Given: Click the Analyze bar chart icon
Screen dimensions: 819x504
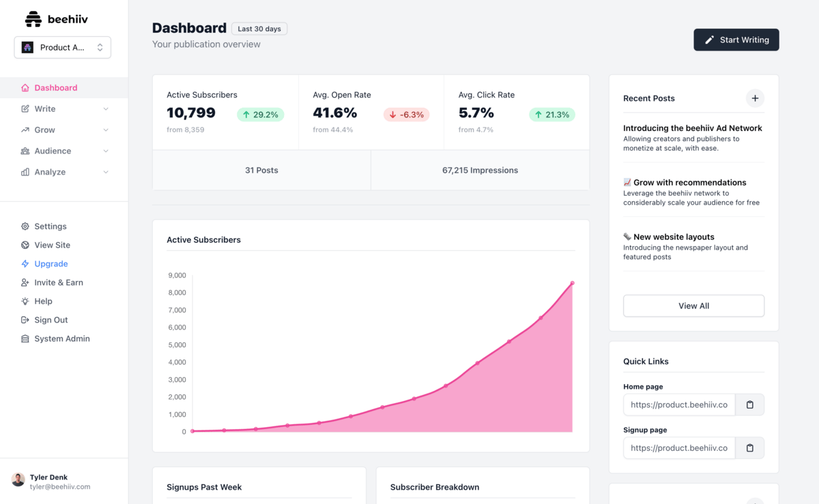Looking at the screenshot, I should (x=25, y=173).
